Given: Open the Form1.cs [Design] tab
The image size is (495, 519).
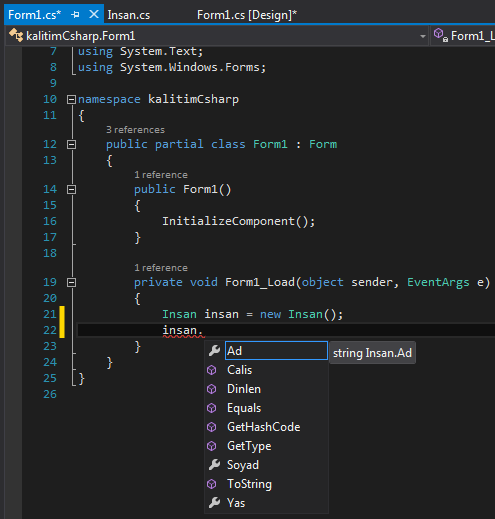Looking at the screenshot, I should click(247, 15).
